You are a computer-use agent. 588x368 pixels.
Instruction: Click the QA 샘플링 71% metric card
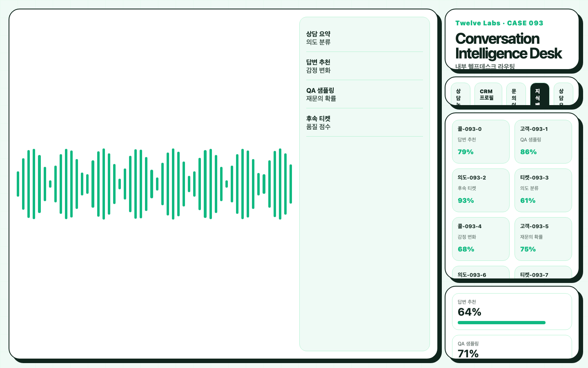click(512, 347)
